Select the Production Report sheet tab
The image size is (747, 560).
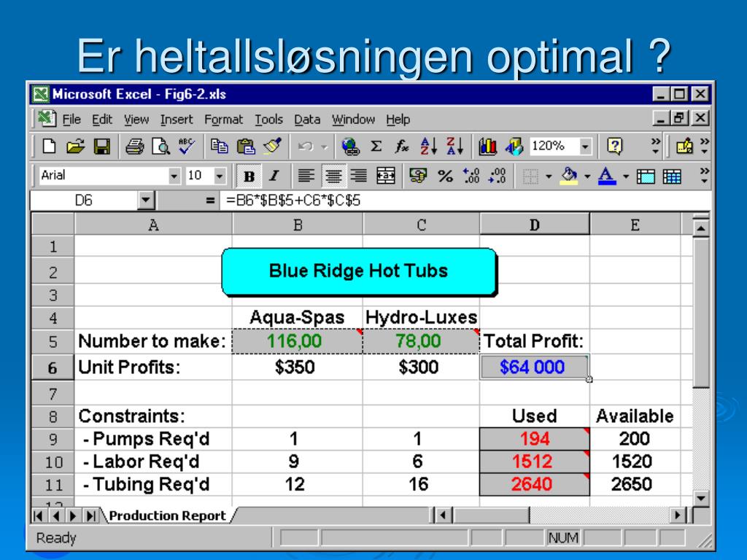click(167, 516)
